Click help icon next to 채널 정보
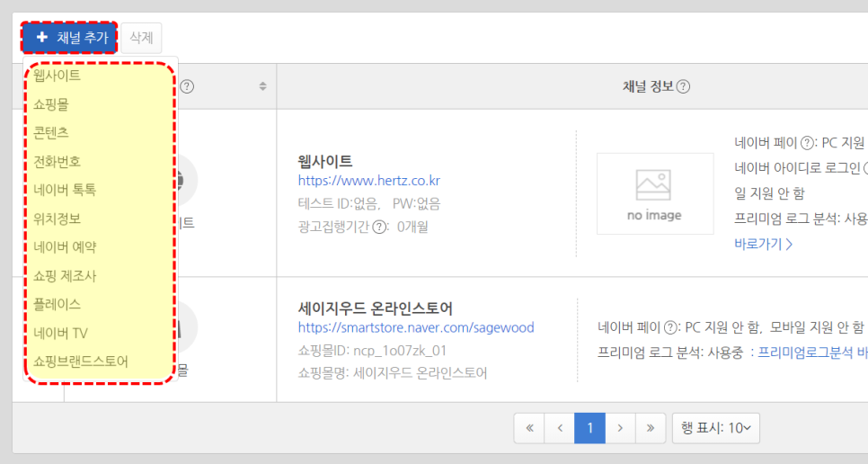Screen dimensions: 868x464 [683, 86]
